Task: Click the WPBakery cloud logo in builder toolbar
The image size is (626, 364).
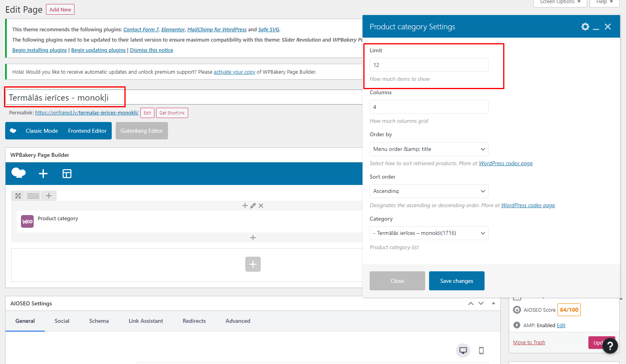Action: tap(19, 173)
